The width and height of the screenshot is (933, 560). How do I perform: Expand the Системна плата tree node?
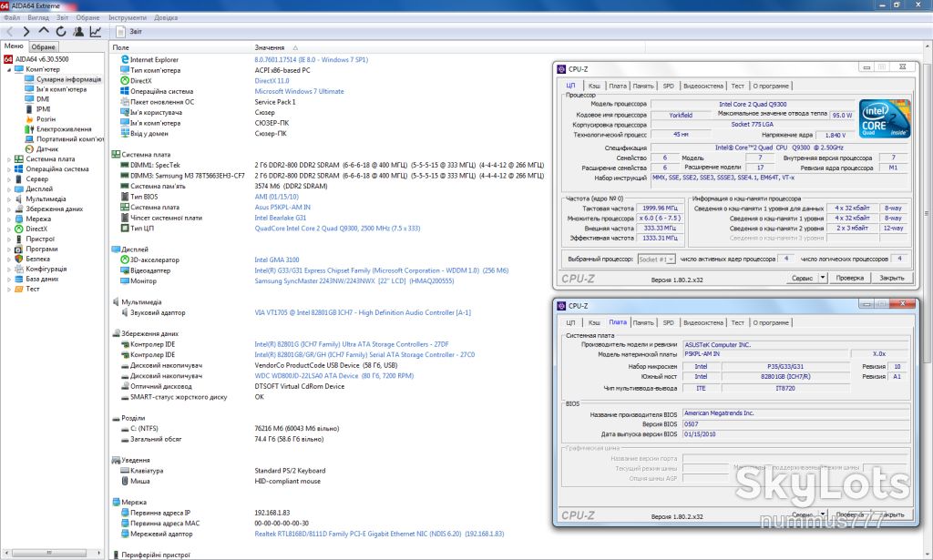tap(8, 159)
